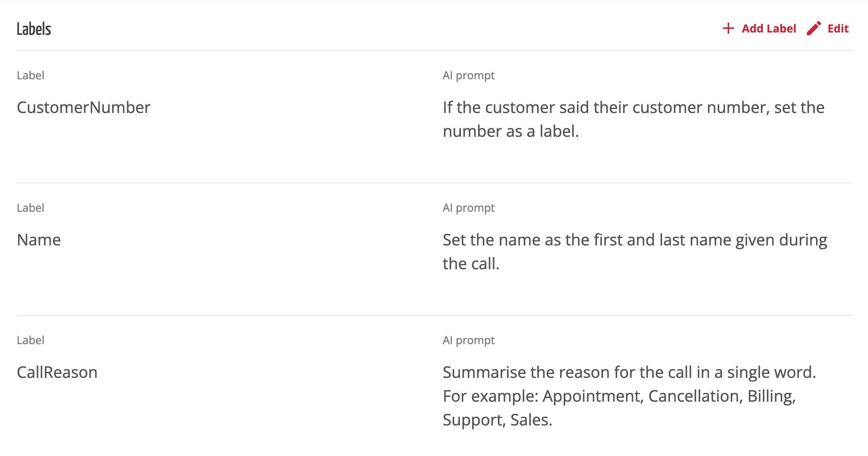
Task: Select the CallReason label name
Action: point(57,372)
